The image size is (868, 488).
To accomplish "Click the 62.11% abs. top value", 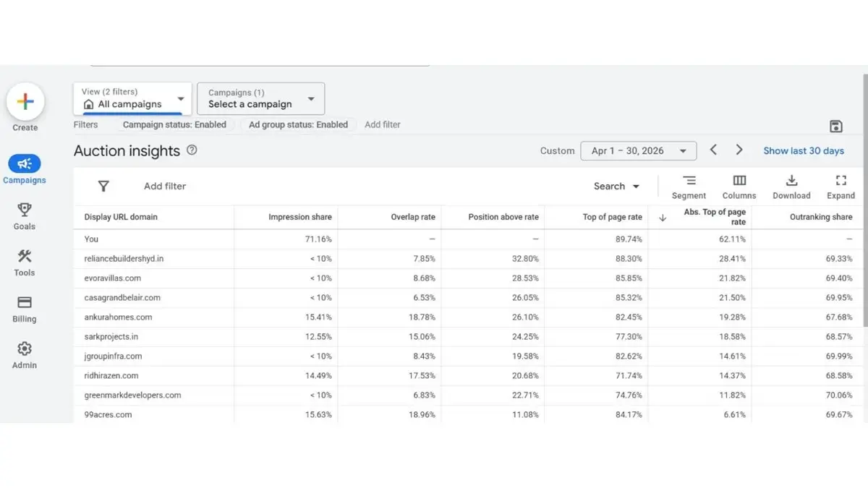I will point(733,239).
